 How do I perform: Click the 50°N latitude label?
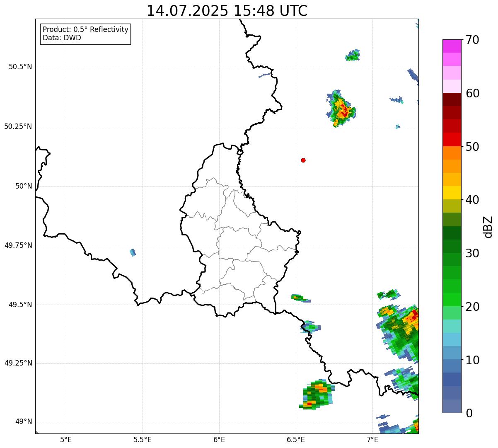pyautogui.click(x=24, y=186)
